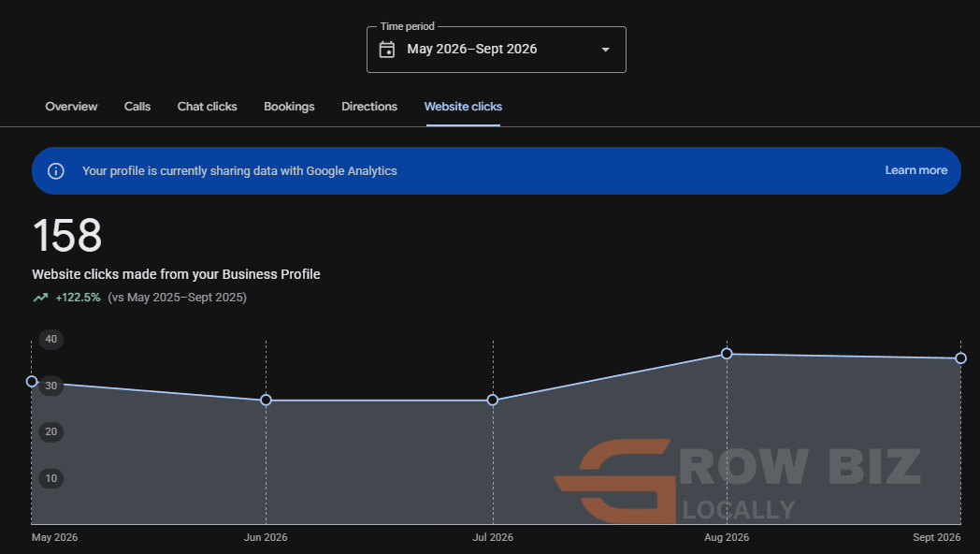This screenshot has height=554, width=980.
Task: Open the Time period dropdown
Action: pos(497,50)
